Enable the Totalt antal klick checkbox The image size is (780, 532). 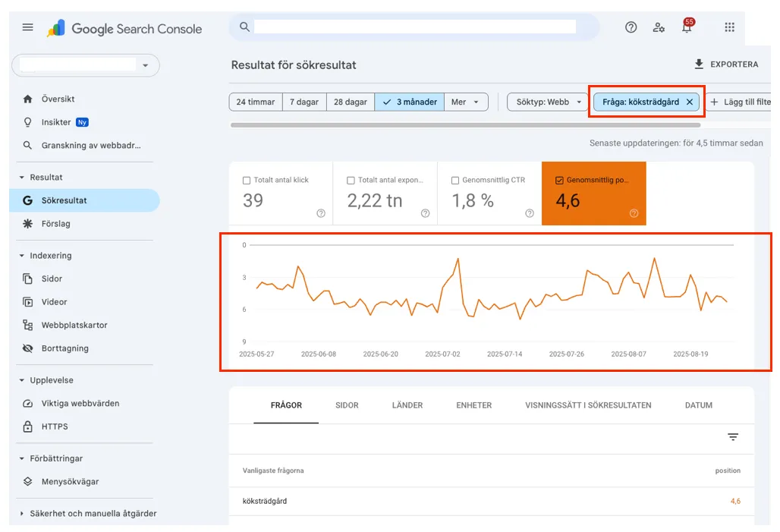(247, 180)
